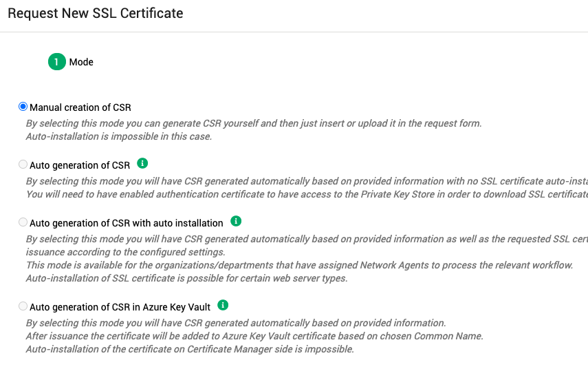Click the Network Agents description line
588x369 pixels.
tap(299, 265)
